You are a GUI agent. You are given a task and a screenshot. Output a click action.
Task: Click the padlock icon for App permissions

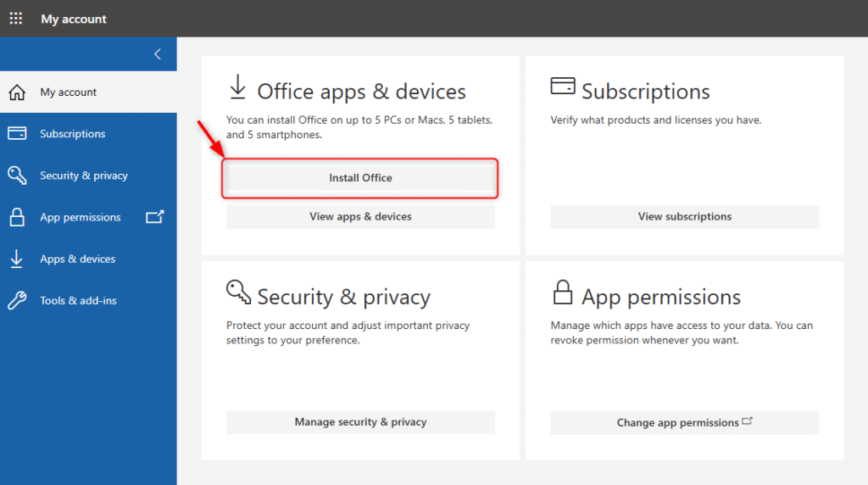pos(17,217)
